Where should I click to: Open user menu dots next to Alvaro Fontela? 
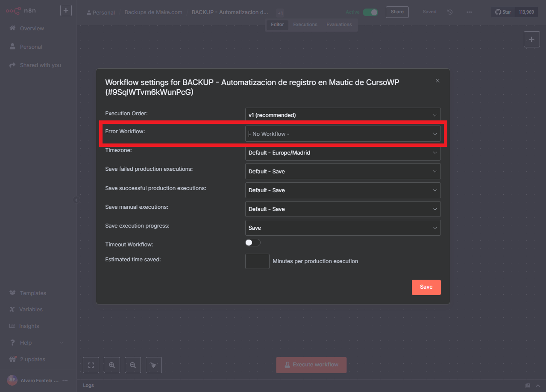(x=65, y=380)
